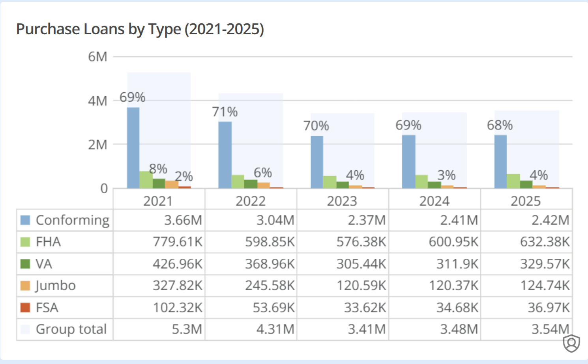Click the 2023 Conforming blue bar
The image size is (588, 364).
317,162
